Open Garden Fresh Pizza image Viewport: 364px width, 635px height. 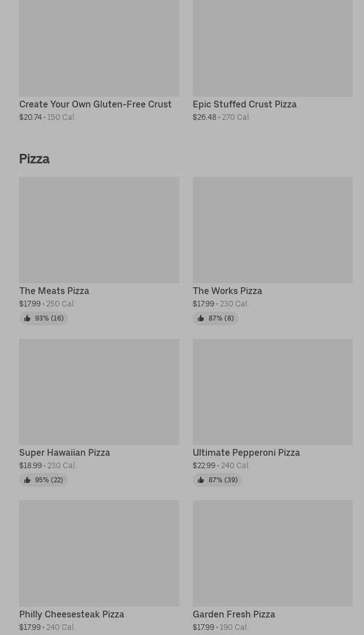(x=272, y=553)
